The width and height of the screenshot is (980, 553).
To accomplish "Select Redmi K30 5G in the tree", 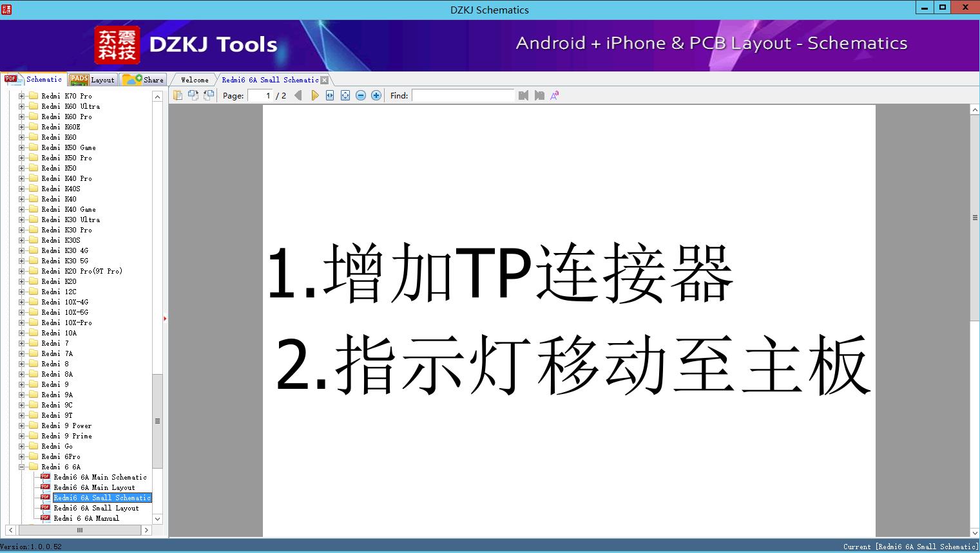I will (x=65, y=261).
